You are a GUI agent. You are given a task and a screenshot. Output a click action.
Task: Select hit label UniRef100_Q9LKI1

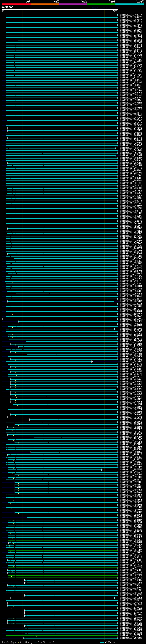point(131,578)
